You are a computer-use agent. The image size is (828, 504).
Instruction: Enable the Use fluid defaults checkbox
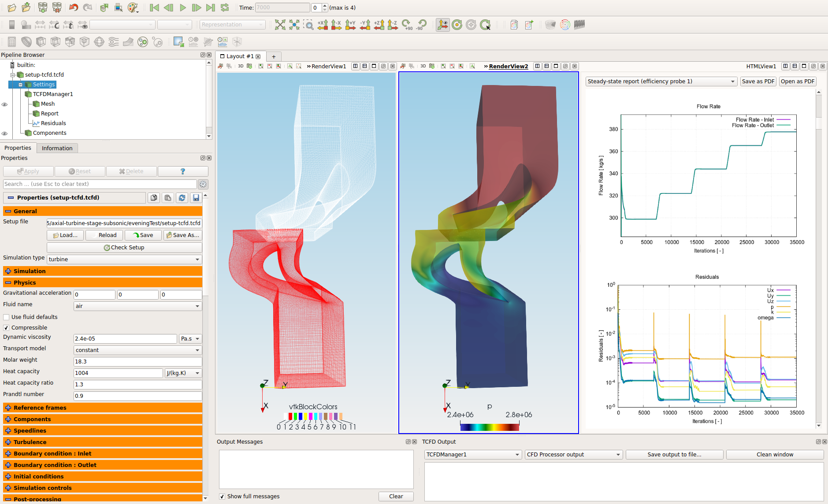6,317
